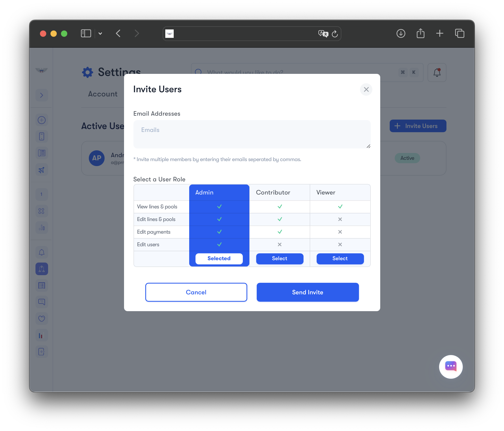
Task: Toggle the browser sidebar panel
Action: click(x=86, y=34)
